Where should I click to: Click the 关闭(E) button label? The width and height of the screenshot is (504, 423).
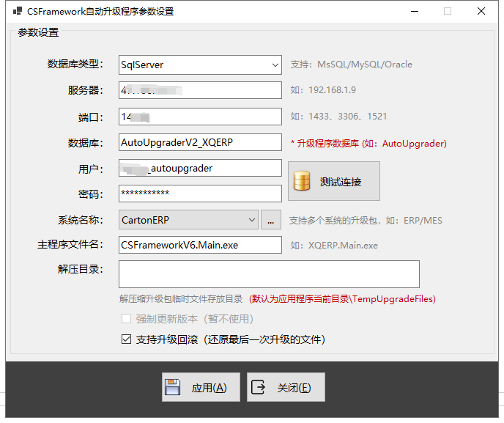click(x=294, y=388)
